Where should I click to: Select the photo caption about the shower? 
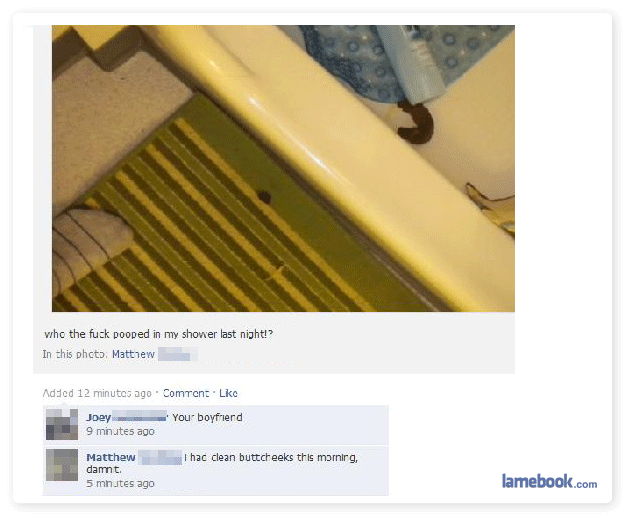pyautogui.click(x=158, y=334)
